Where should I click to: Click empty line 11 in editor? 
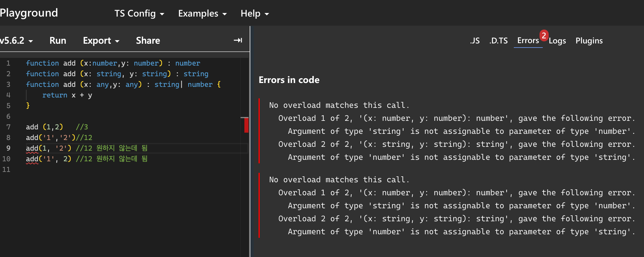tap(133, 169)
